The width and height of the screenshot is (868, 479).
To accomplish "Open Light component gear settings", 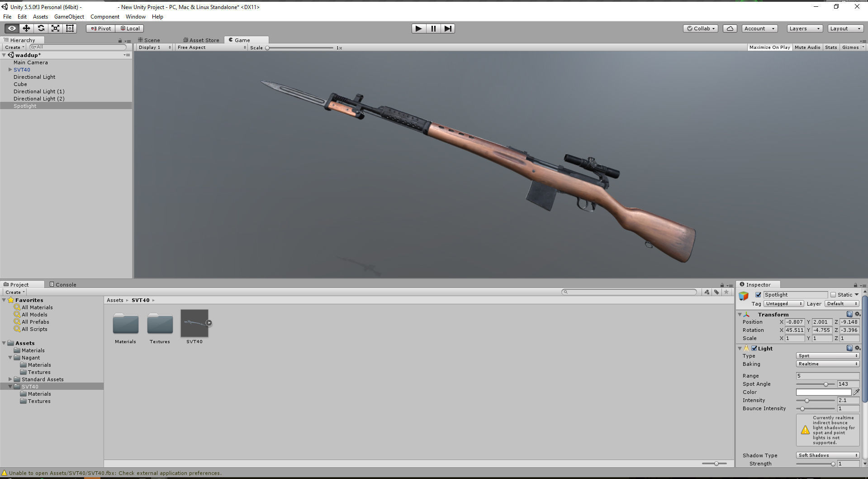I will 857,348.
